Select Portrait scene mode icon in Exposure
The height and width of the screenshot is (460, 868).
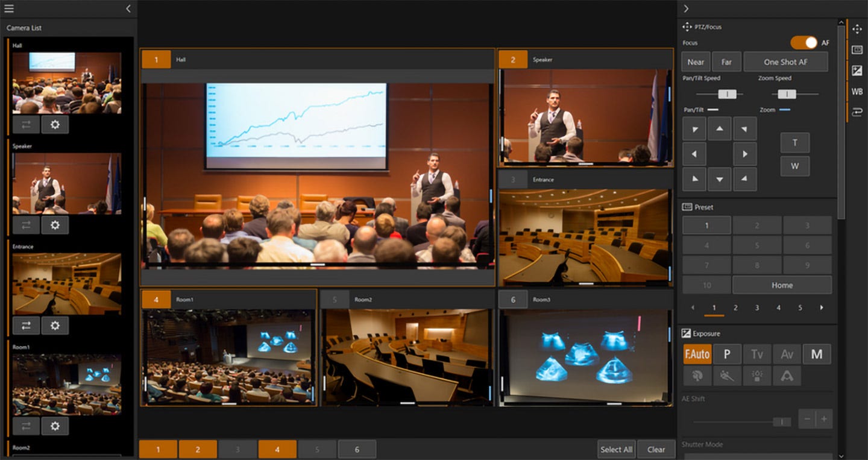pyautogui.click(x=697, y=376)
